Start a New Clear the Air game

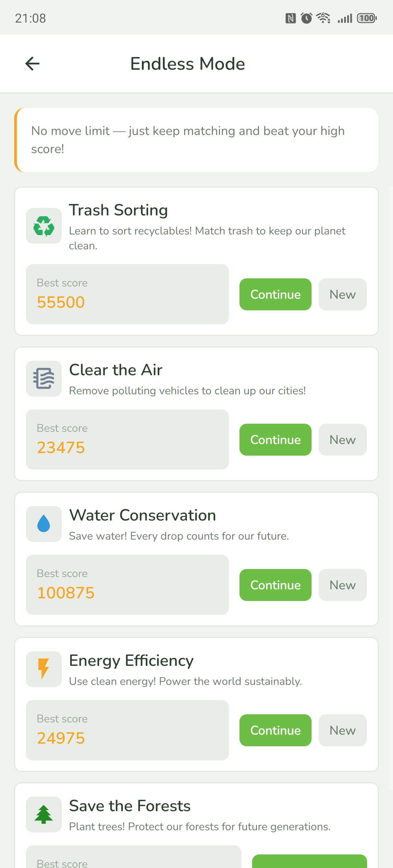pyautogui.click(x=342, y=439)
